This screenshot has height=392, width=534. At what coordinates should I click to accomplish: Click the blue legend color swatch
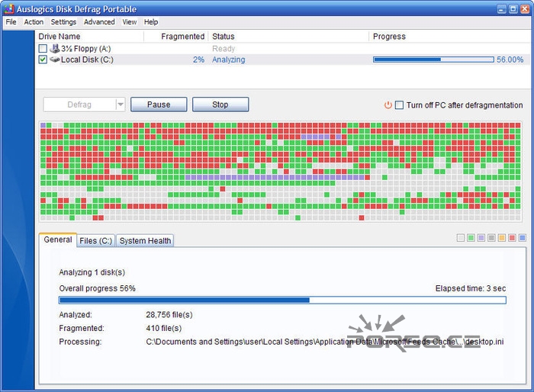click(522, 238)
